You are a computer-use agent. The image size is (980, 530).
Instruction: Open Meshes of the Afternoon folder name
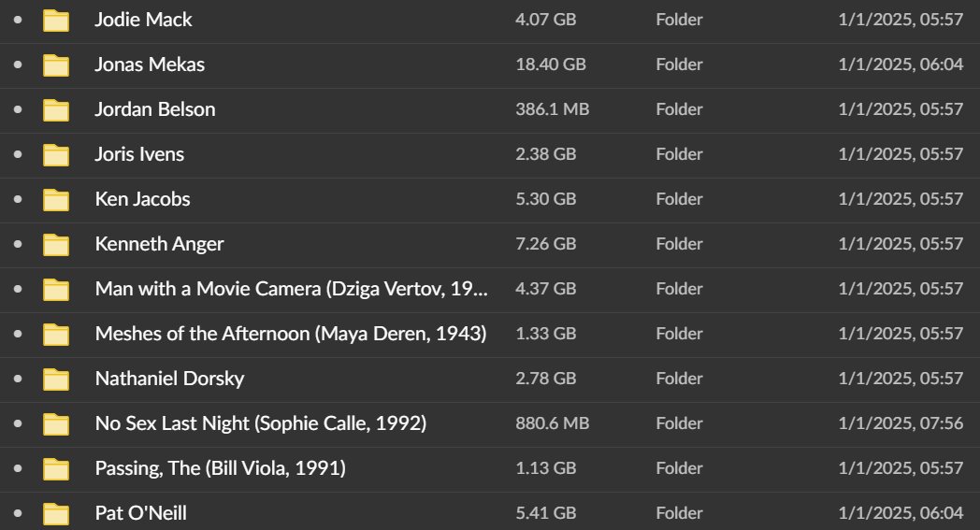(x=291, y=334)
